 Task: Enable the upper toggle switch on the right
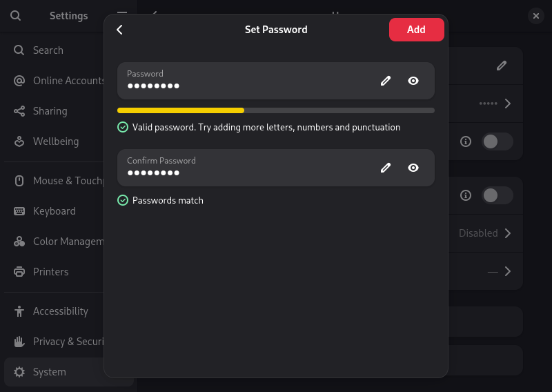click(497, 141)
